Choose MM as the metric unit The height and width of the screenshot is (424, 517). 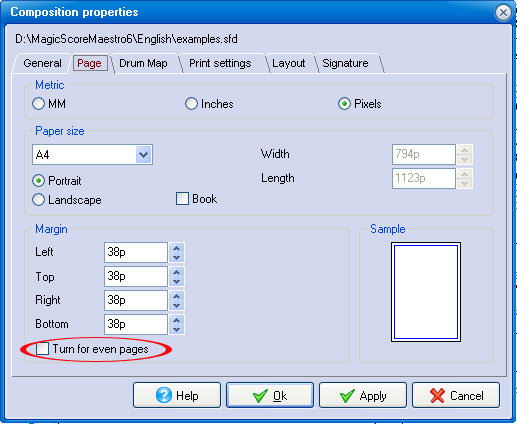coord(38,104)
